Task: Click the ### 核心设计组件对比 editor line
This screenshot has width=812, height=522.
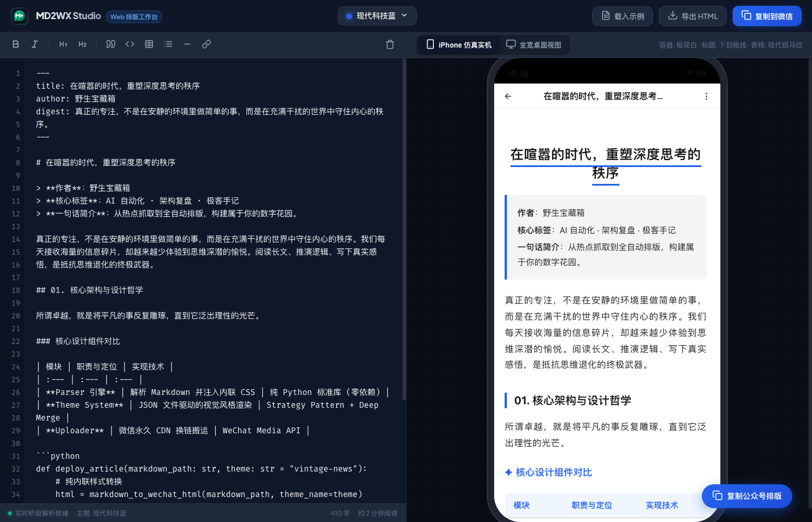Action: (78, 341)
